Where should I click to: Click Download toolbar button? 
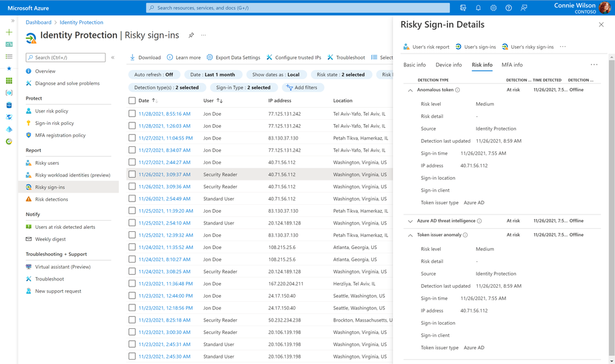[145, 57]
